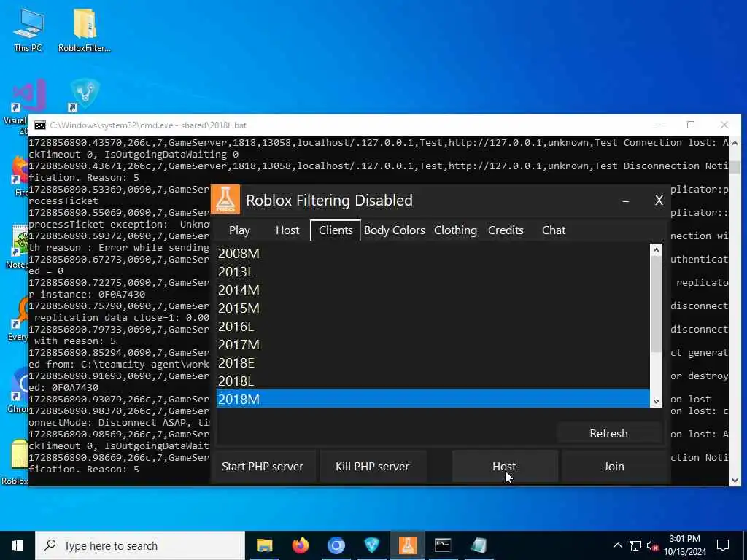Open the taskbar clock and date
Image resolution: width=747 pixels, height=560 pixels.
(684, 545)
